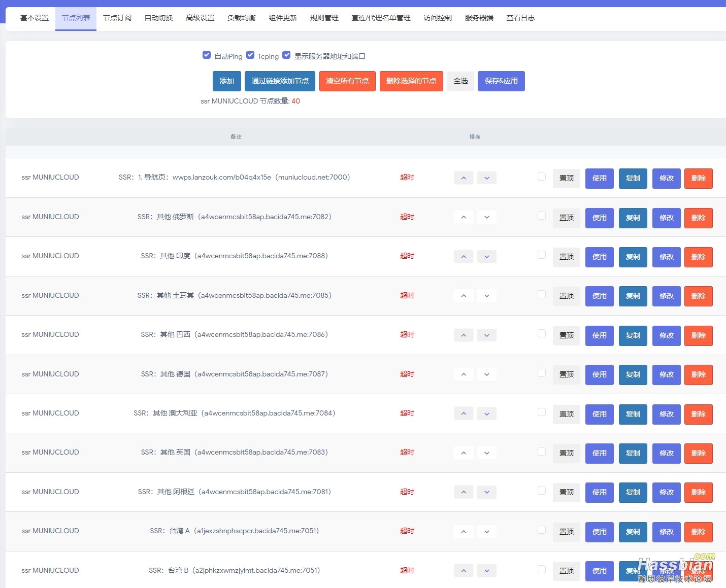Select the 印度 node checkbox
Screen dimensions: 726x588
tap(542, 255)
